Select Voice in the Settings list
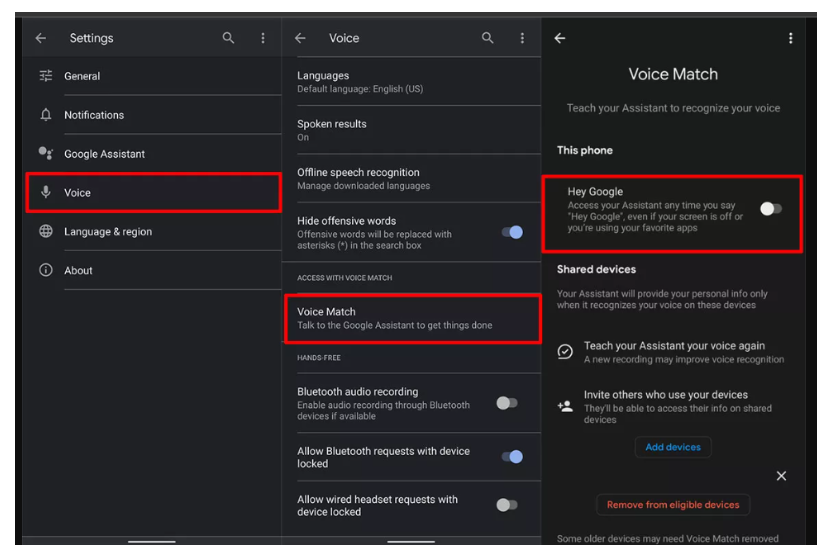834x560 pixels. (x=153, y=193)
